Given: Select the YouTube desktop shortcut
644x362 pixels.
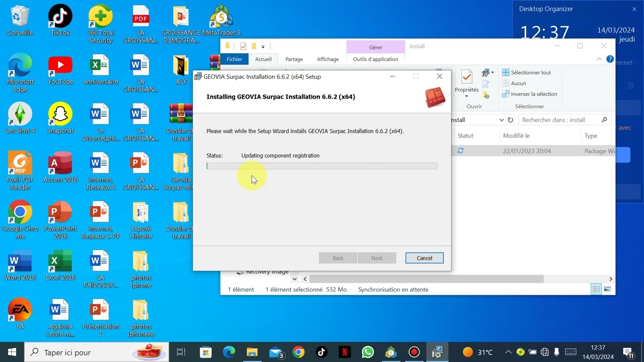Looking at the screenshot, I should 60,70.
